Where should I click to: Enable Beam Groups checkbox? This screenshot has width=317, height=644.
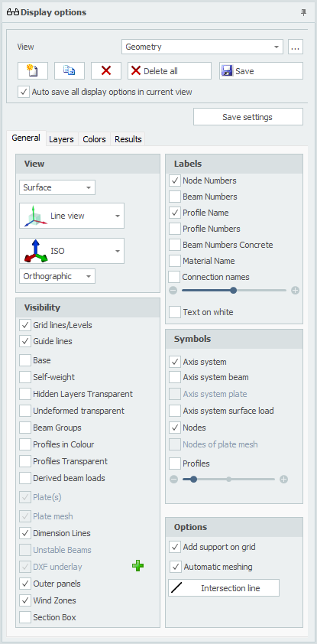[25, 428]
